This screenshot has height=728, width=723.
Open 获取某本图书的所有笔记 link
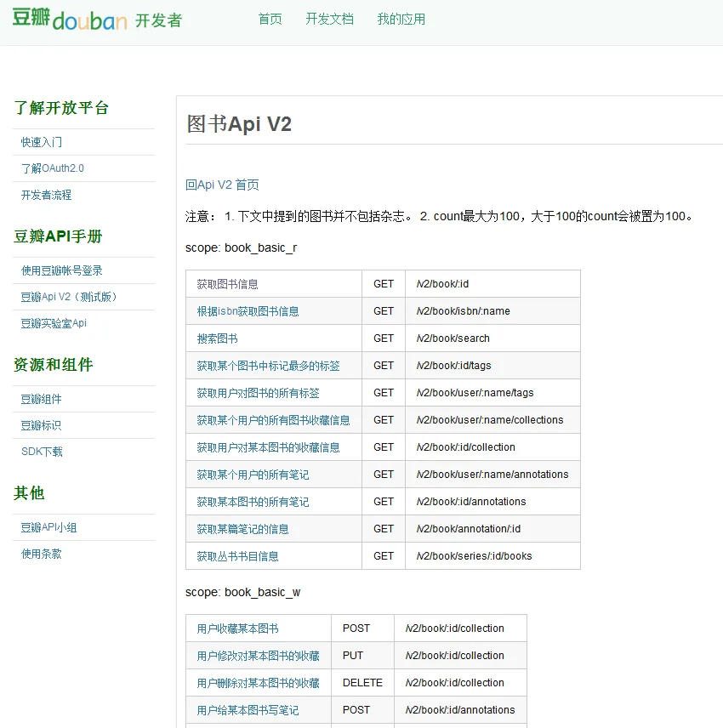pyautogui.click(x=253, y=502)
